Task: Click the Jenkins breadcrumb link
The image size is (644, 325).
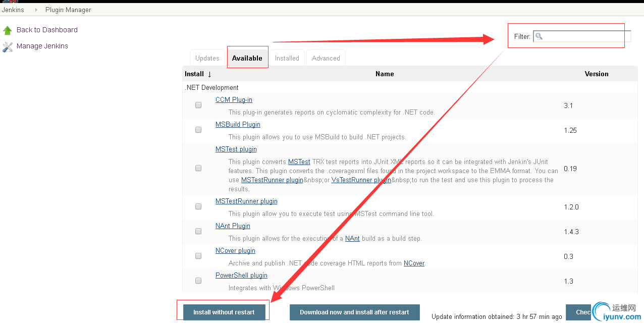Action: [13, 10]
